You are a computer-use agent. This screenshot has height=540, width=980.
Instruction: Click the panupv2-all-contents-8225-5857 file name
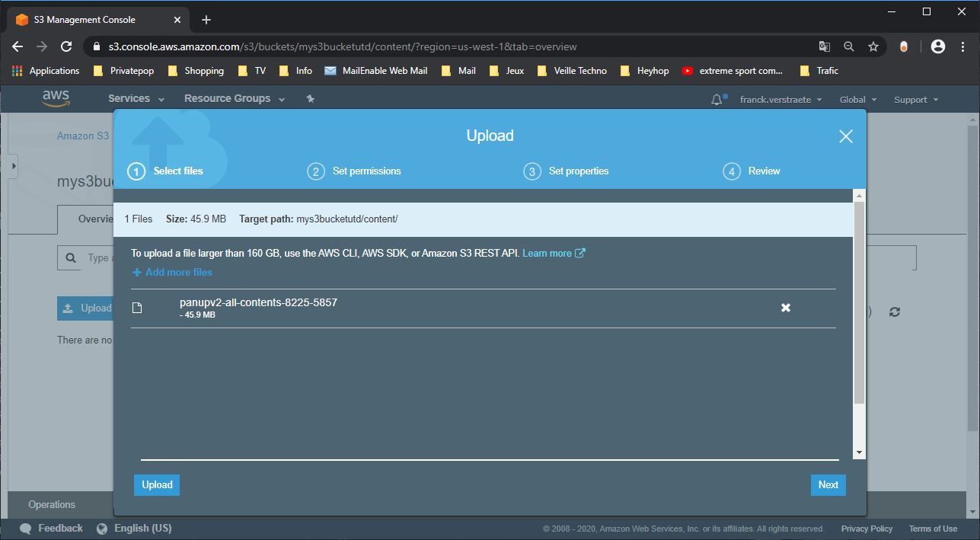coord(258,302)
